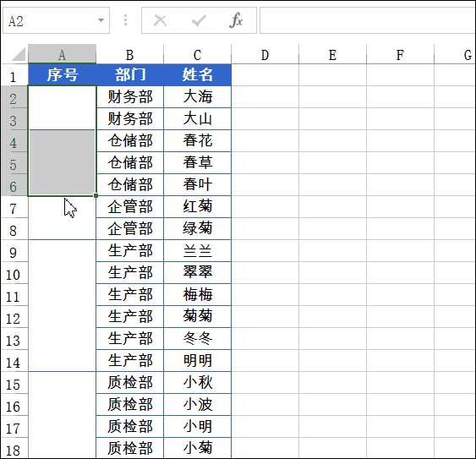Viewport: 476px width, 459px height.
Task: Click 生产部 cell in row 11
Action: [130, 295]
